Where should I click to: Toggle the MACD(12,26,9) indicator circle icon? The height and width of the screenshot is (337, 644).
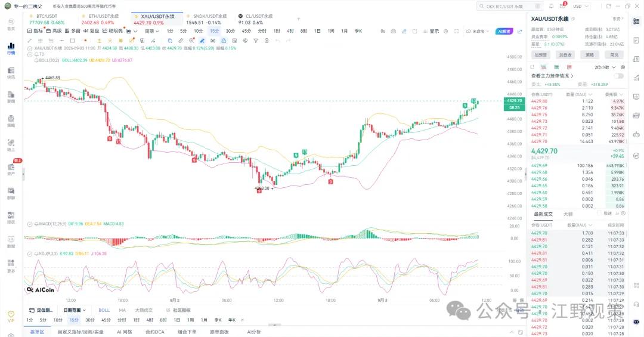tap(30, 224)
